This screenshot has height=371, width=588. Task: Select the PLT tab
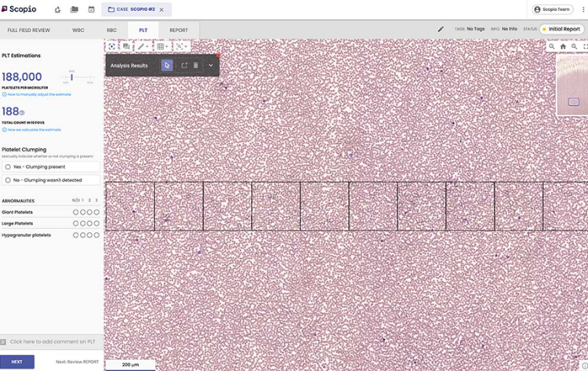(143, 30)
